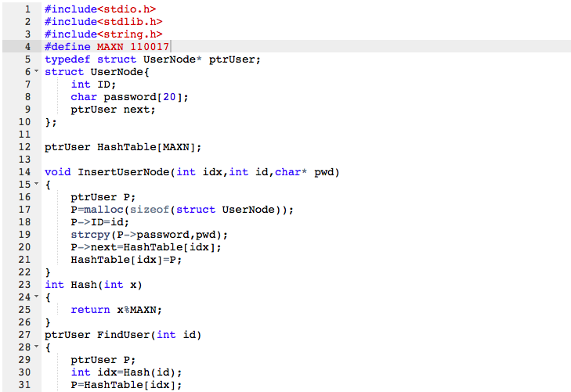Click 'char password[20];' line
Viewport: 571px width, 392px height.
click(129, 97)
